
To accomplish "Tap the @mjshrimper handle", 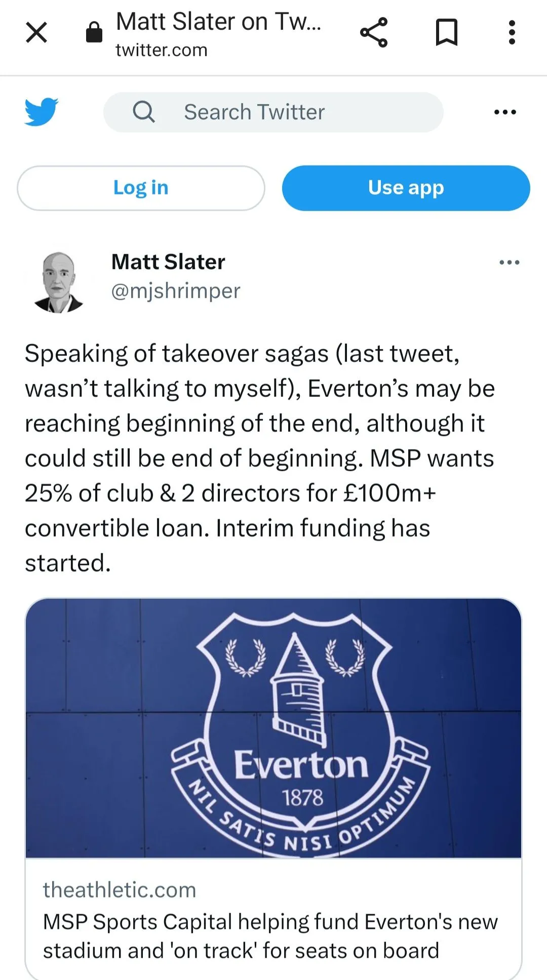I will 176,291.
